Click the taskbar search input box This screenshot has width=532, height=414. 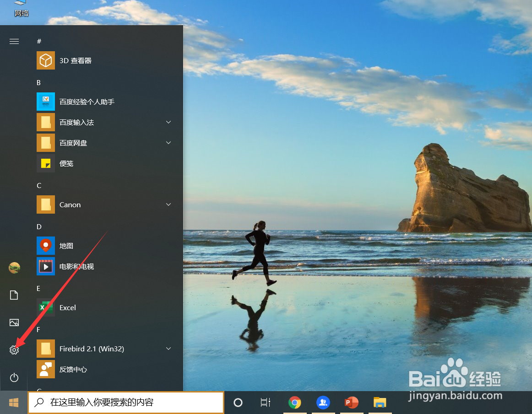pos(126,403)
